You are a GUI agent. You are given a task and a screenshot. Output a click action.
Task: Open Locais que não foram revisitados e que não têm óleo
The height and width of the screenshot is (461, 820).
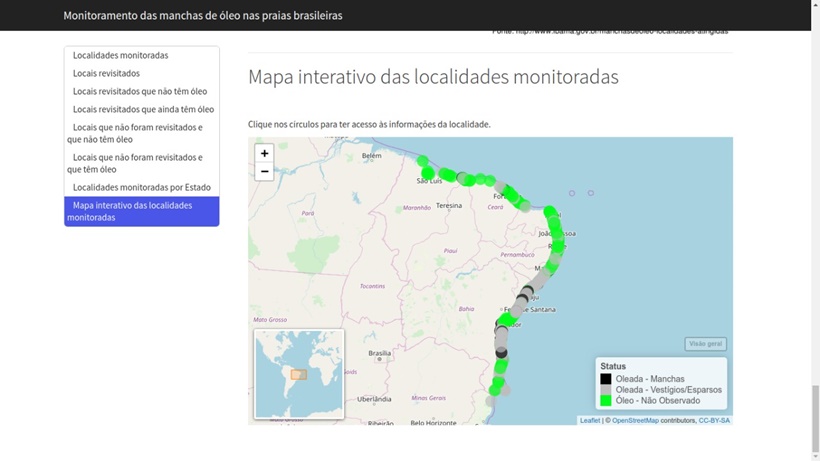coord(142,133)
